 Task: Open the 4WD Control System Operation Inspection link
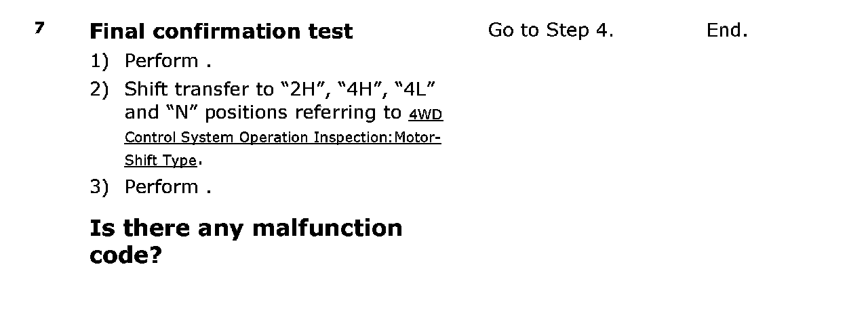[426, 114]
